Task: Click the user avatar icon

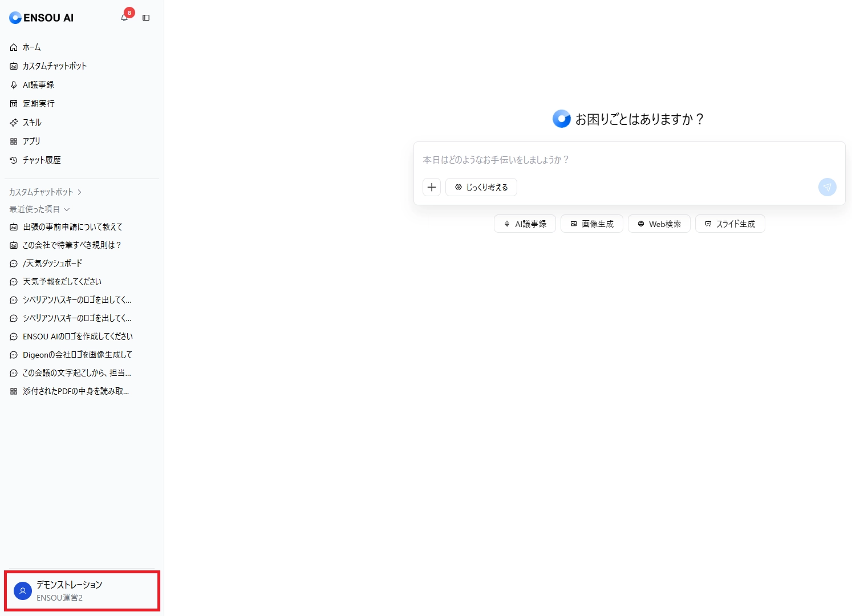Action: pos(23,591)
